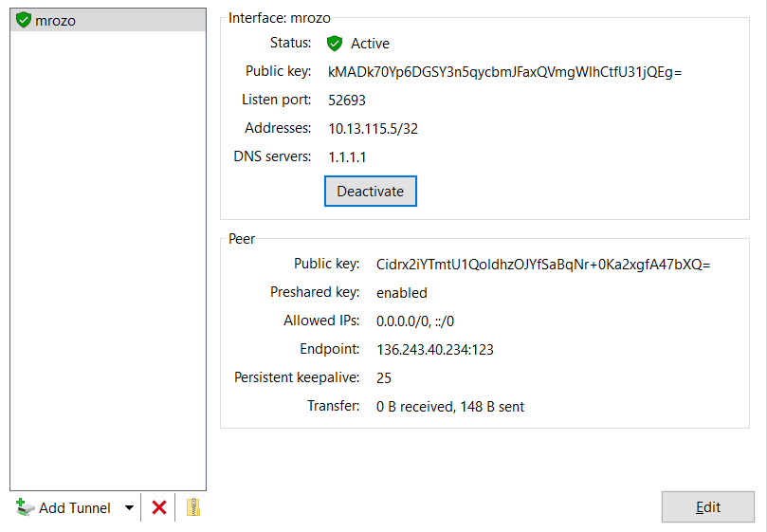767x532 pixels.
Task: Click the Active status shield icon
Action: tap(334, 44)
